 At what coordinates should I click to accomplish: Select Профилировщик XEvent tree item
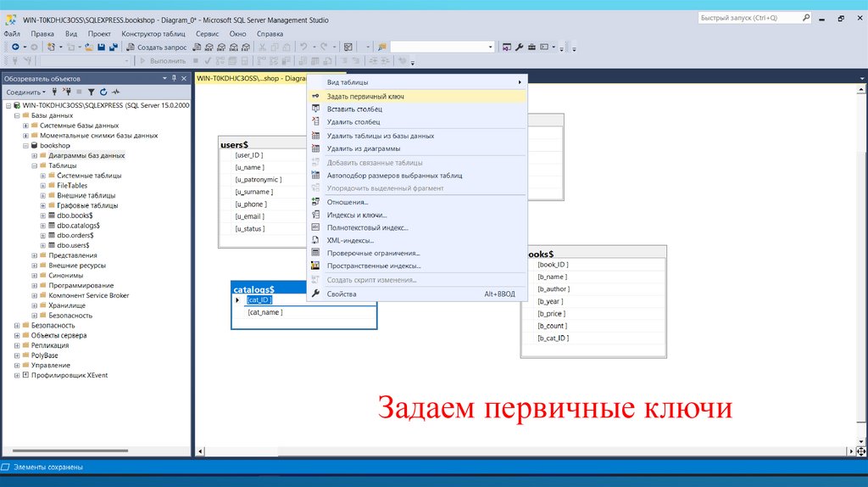(70, 376)
